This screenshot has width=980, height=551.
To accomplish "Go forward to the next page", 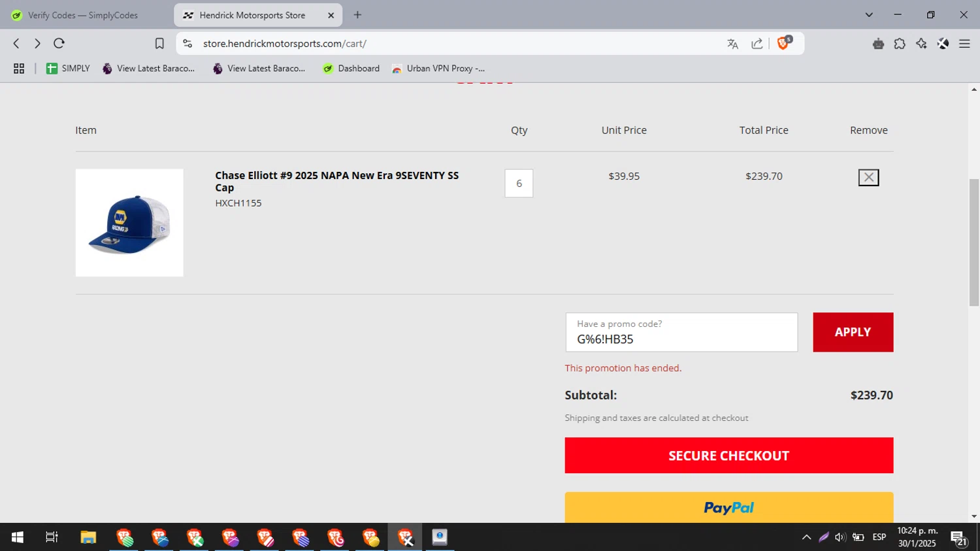I will (37, 43).
